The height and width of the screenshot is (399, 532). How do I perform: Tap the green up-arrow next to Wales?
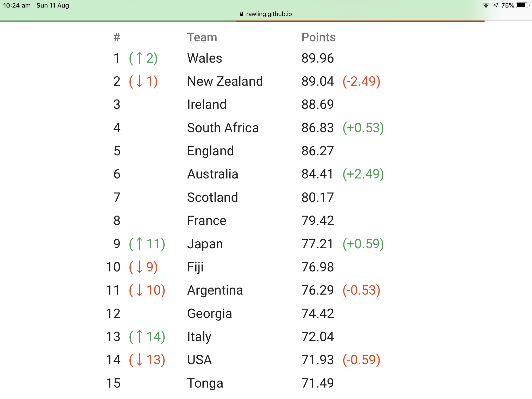[139, 58]
